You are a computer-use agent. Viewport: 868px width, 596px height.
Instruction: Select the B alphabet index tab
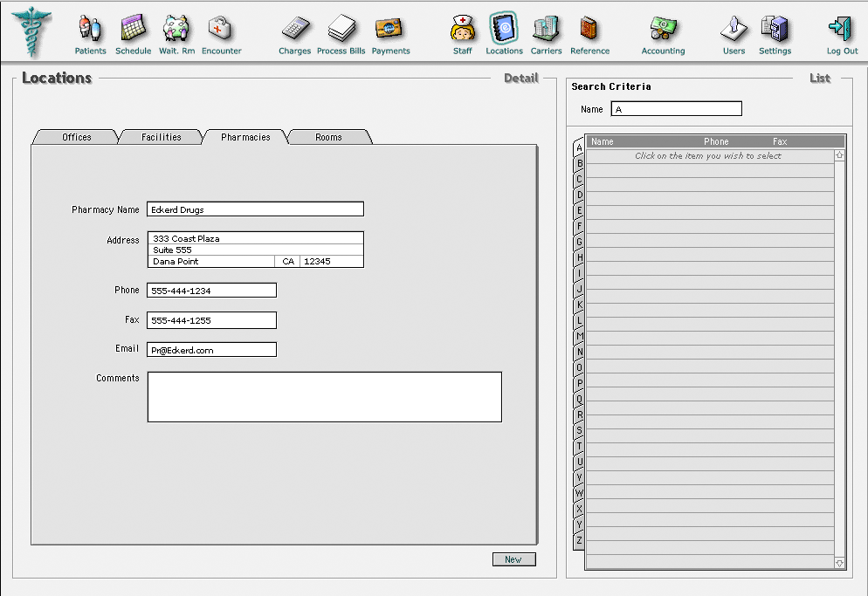tap(579, 163)
